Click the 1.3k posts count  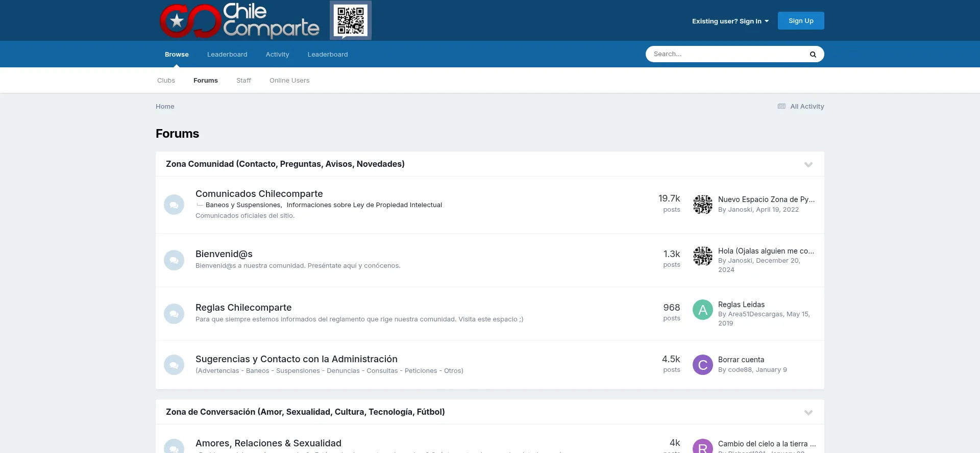point(672,259)
